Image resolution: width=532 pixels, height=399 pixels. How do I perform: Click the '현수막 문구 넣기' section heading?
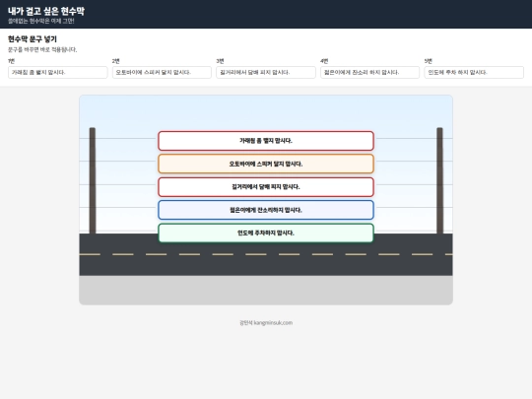tap(33, 39)
